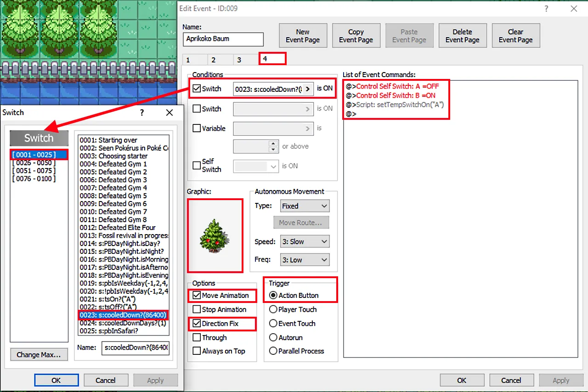Cancel the Switch dialog

106,380
